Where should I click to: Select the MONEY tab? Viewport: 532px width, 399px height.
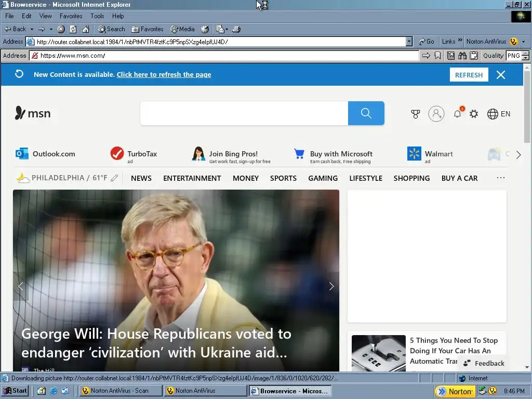tap(246, 178)
